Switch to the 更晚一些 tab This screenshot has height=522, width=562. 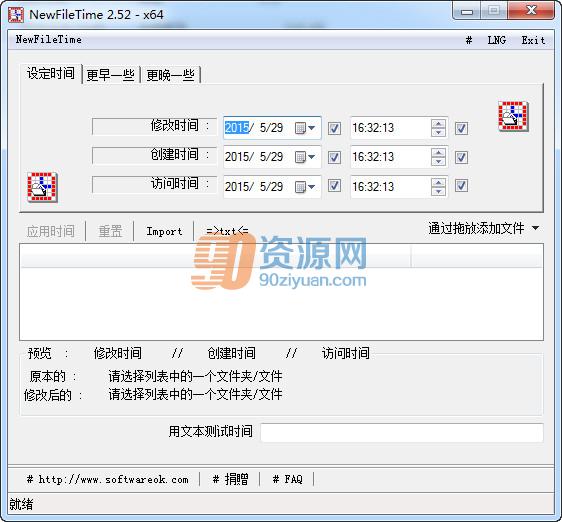click(x=170, y=75)
